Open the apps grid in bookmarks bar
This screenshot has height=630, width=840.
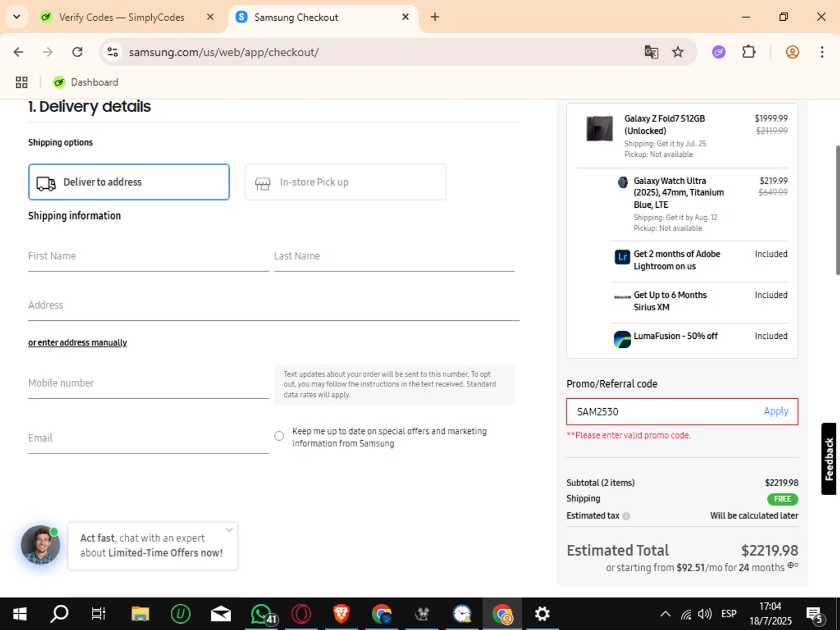21,82
